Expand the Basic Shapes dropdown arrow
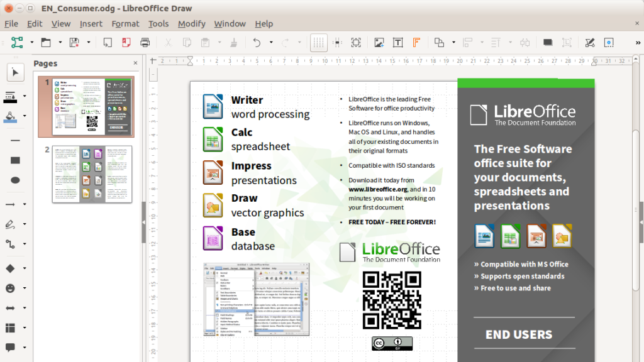 (25, 268)
